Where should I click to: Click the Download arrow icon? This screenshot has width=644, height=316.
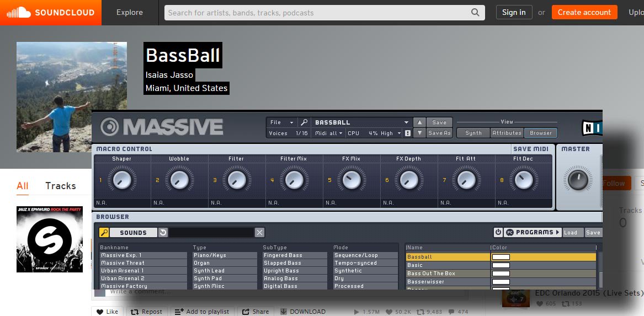coord(284,312)
